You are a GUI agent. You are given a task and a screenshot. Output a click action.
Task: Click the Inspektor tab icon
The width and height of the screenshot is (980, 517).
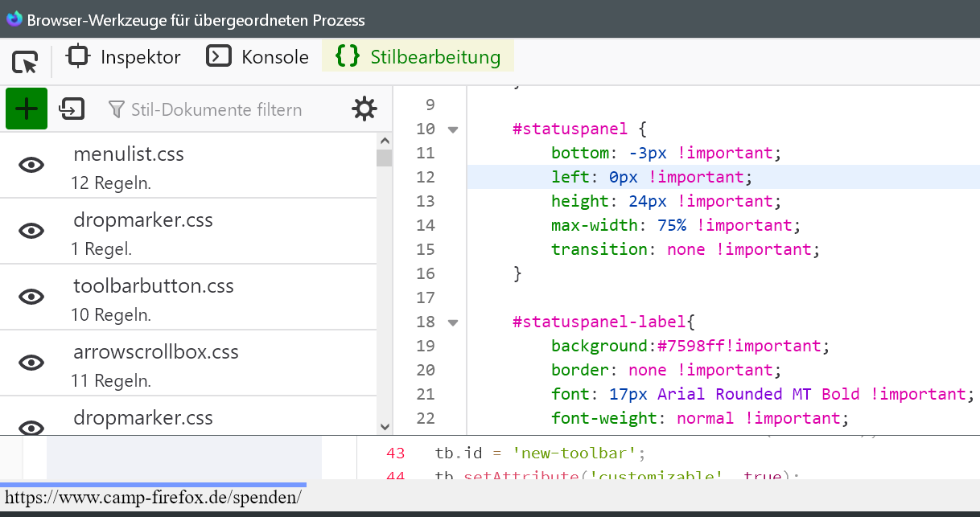tap(78, 56)
